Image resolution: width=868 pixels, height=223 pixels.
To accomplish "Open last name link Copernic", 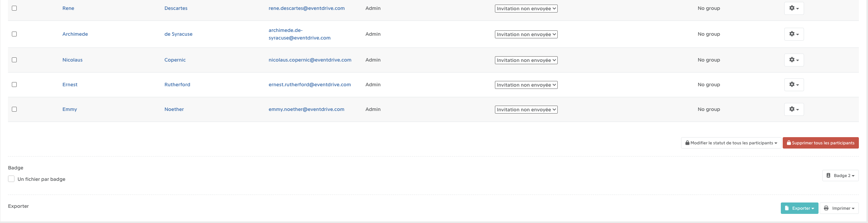I will click(x=175, y=60).
